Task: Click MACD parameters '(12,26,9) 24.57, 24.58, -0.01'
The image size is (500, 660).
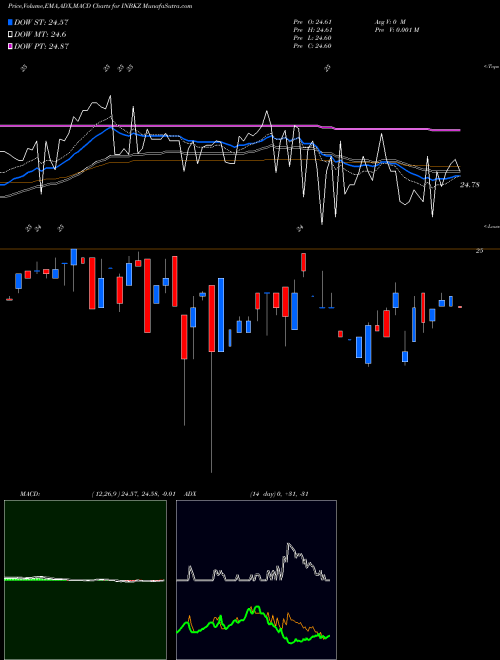Action: tap(133, 494)
